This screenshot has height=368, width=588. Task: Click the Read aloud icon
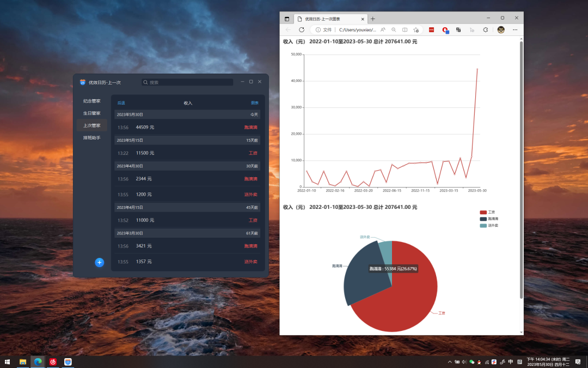(x=383, y=29)
